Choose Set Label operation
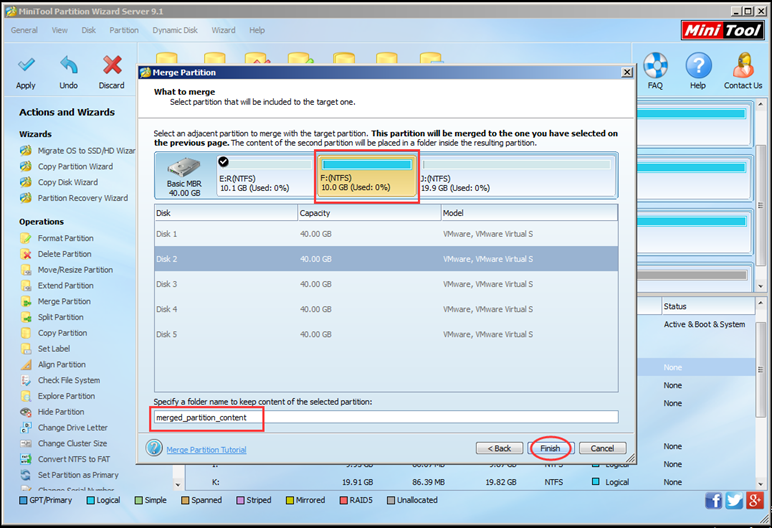773x528 pixels. pos(45,349)
